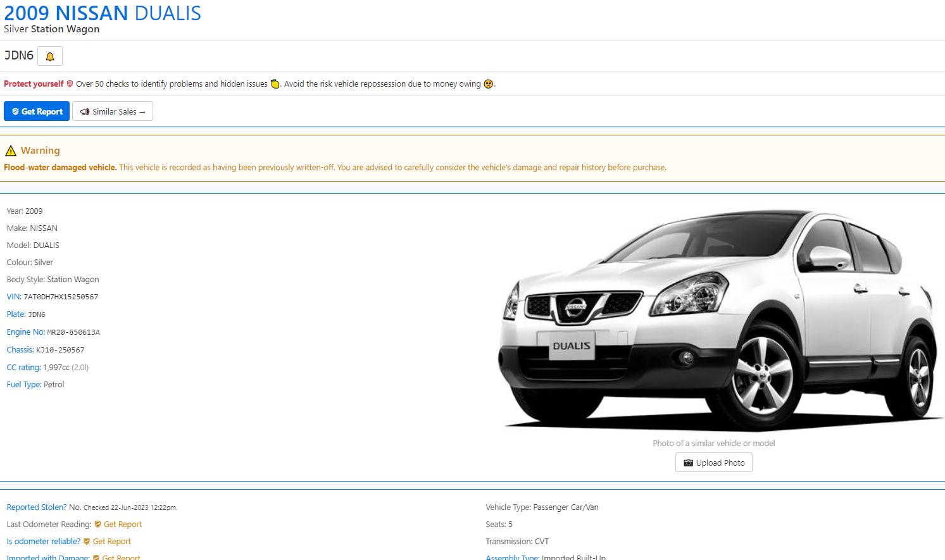Click the JDN6 value in the Plate row
This screenshot has height=560, width=945.
pos(37,314)
